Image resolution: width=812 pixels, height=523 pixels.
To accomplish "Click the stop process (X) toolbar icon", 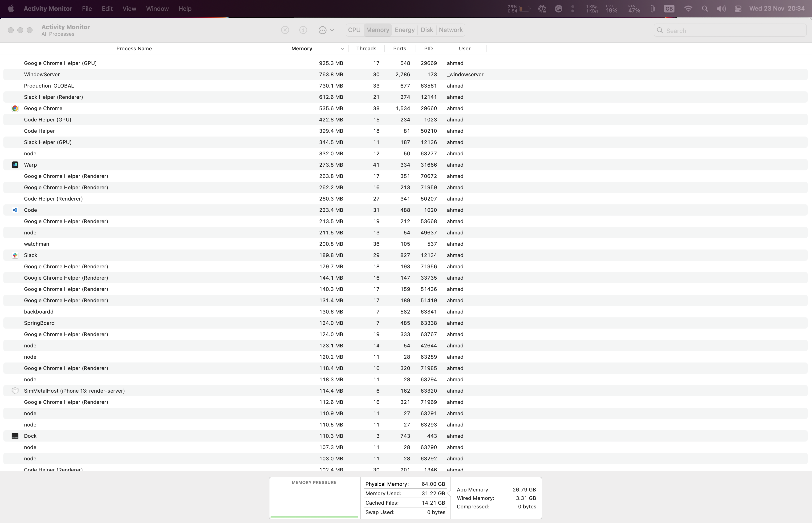I will point(285,30).
